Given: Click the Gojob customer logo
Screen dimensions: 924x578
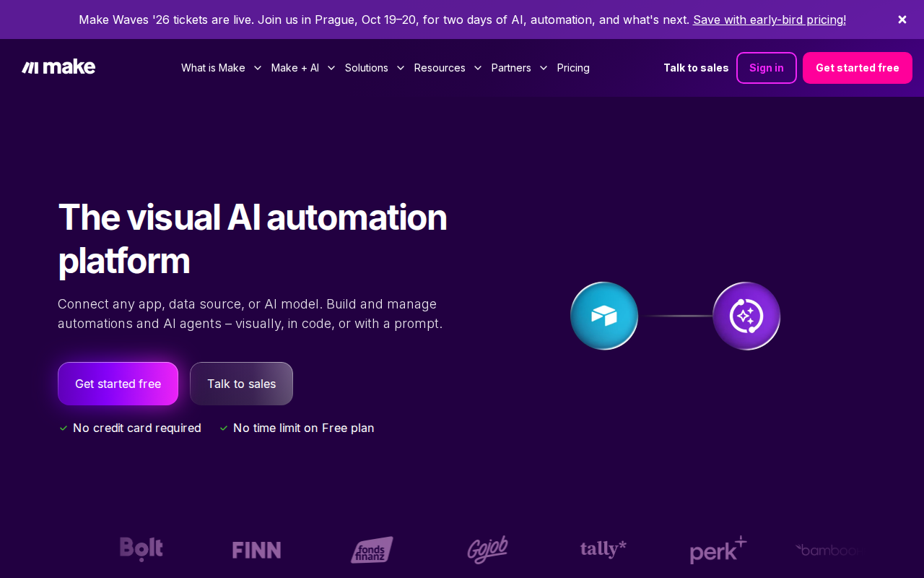Looking at the screenshot, I should (x=487, y=550).
